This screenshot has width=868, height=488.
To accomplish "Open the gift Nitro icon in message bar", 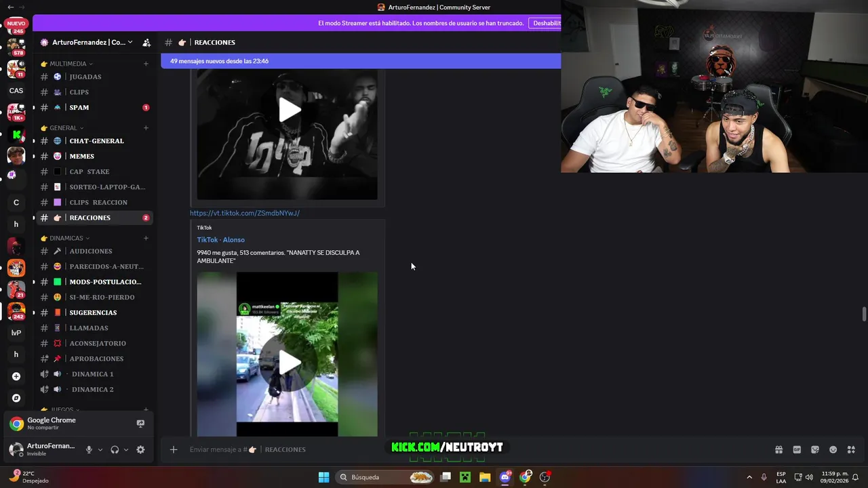I will point(778,449).
